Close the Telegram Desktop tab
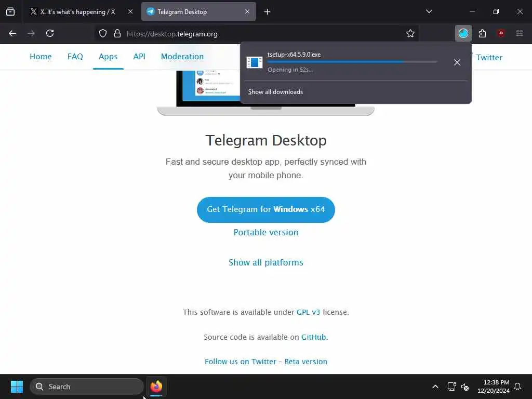This screenshot has height=399, width=532. 247,11
